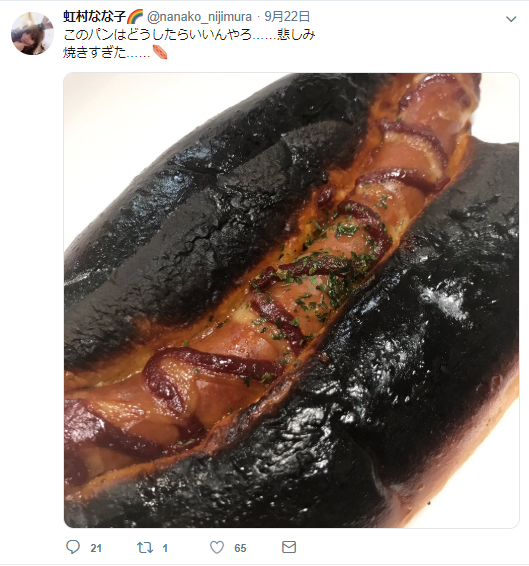Image resolution: width=529 pixels, height=566 pixels.
Task: Click the retweet count 1
Action: point(165,548)
